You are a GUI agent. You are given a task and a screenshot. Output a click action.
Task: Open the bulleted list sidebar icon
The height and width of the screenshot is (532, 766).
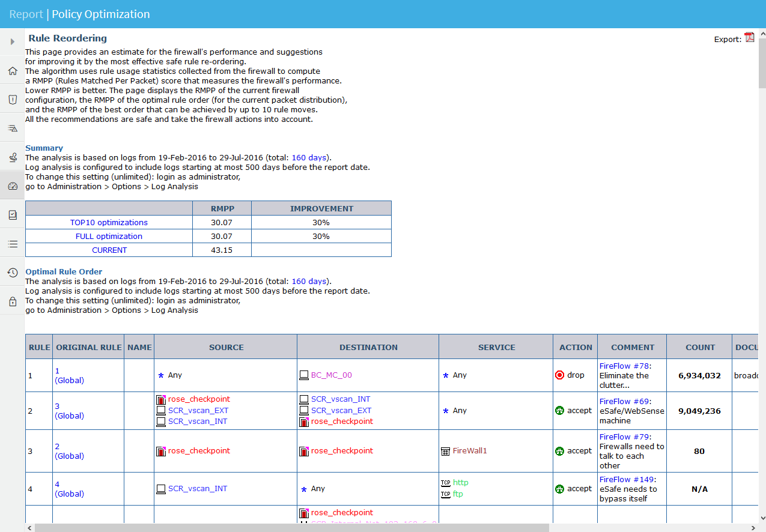coord(12,244)
